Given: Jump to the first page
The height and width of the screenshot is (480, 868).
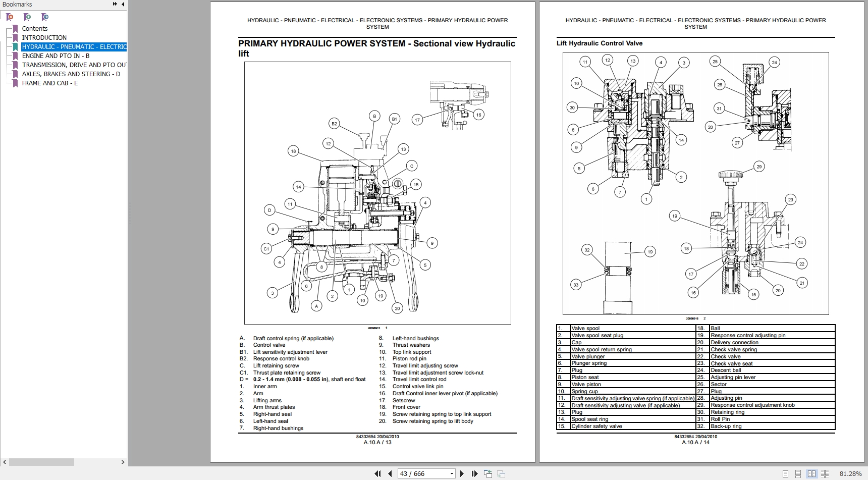Looking at the screenshot, I should coord(377,473).
